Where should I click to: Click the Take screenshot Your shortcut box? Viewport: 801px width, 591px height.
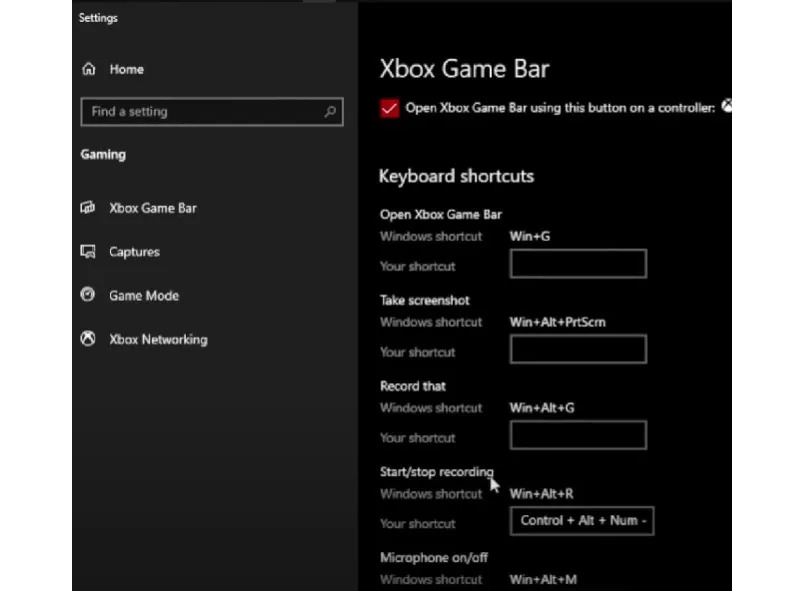pyautogui.click(x=576, y=349)
